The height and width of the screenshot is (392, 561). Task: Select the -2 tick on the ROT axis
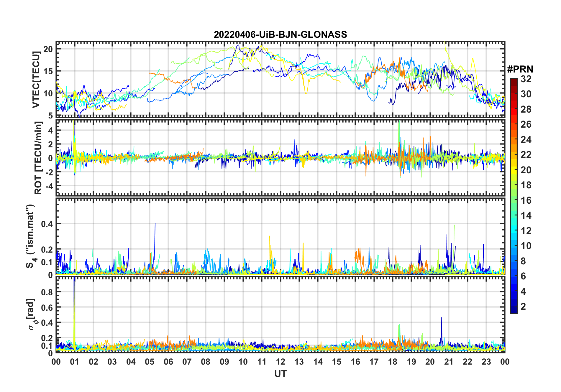coord(50,172)
